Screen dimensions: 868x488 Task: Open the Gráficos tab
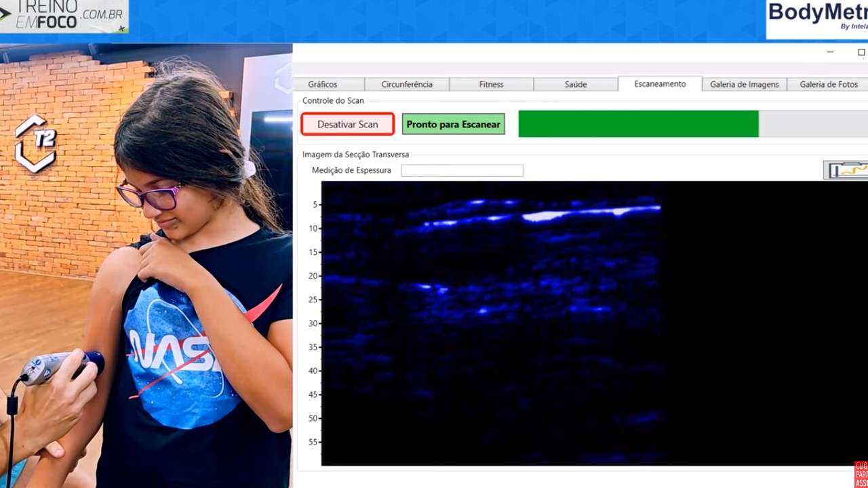(323, 84)
